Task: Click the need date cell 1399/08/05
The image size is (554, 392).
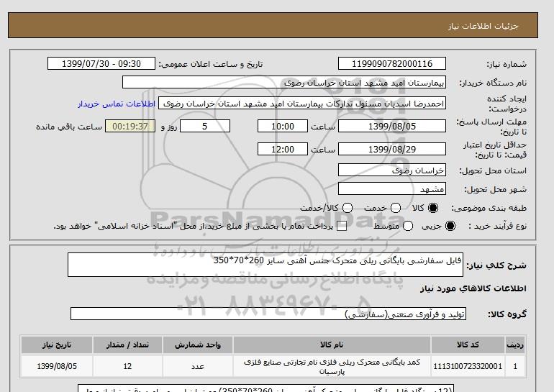Action: [x=57, y=366]
